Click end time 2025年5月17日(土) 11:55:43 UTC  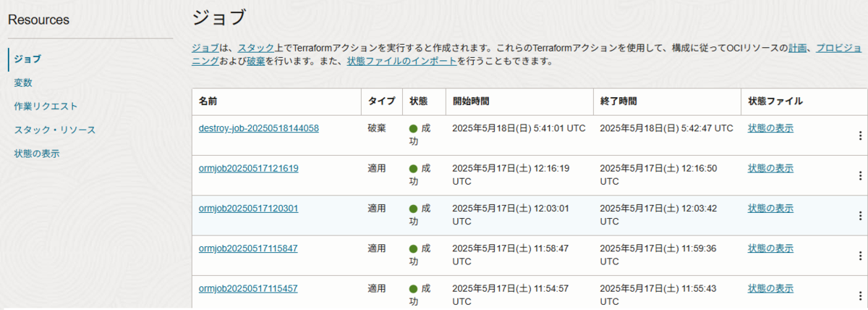point(659,294)
